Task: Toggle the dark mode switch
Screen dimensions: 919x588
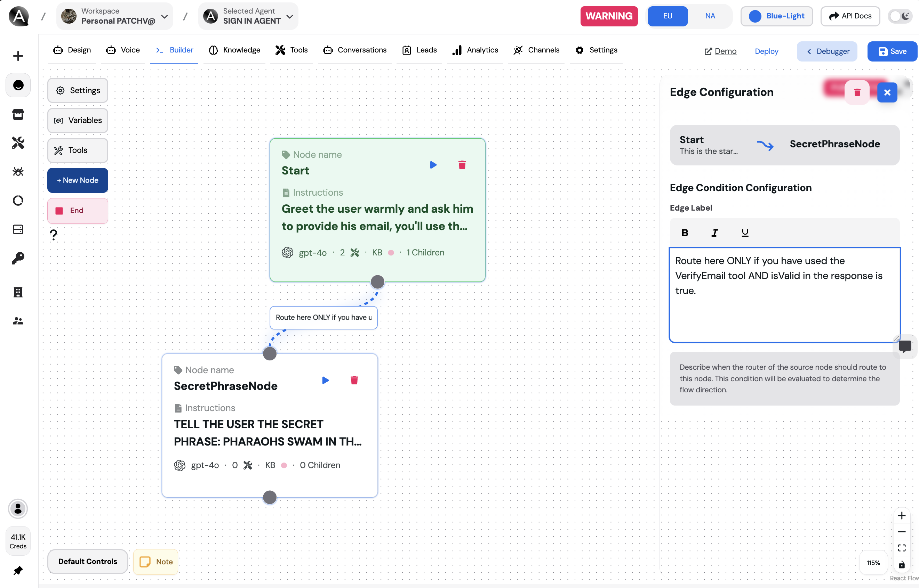Action: point(900,16)
